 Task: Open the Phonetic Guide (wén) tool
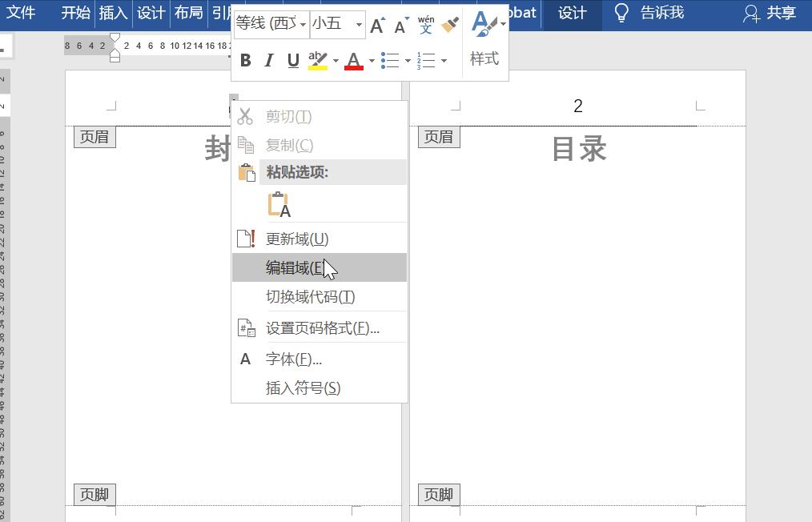(x=425, y=24)
